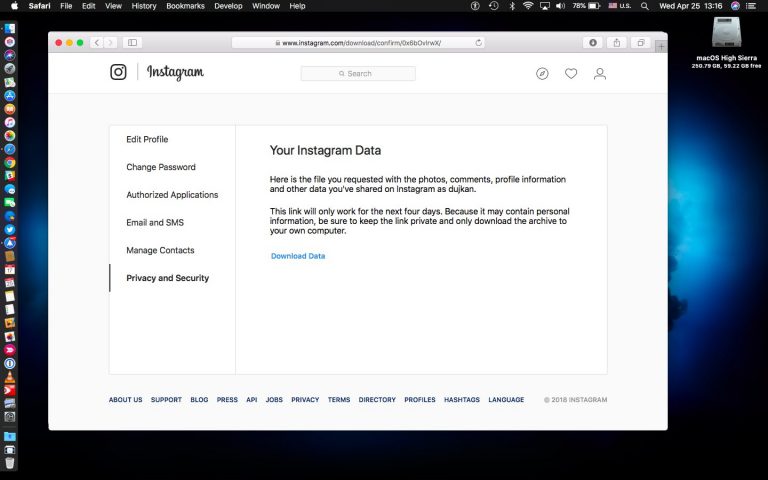Open the Develop menu
The height and width of the screenshot is (480, 768).
tap(228, 6)
